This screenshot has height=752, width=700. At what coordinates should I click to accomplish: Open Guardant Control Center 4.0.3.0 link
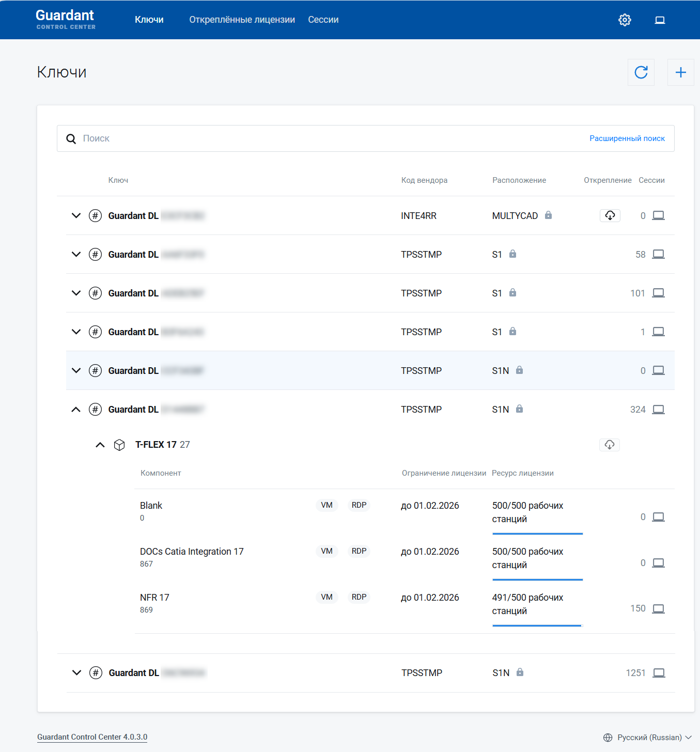pyautogui.click(x=92, y=737)
